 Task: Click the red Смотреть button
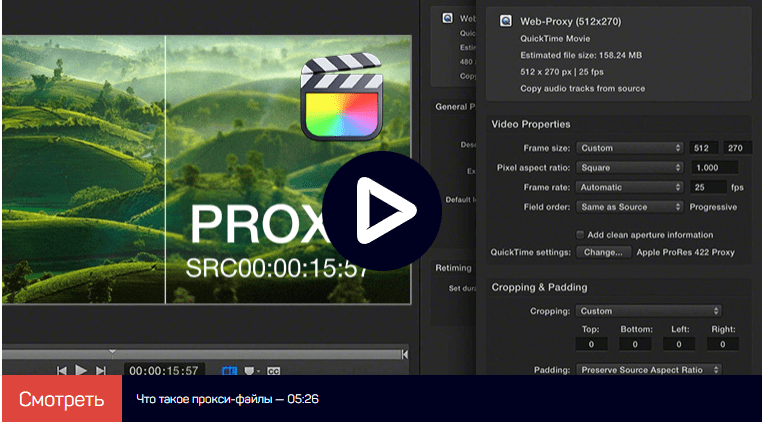tap(62, 399)
